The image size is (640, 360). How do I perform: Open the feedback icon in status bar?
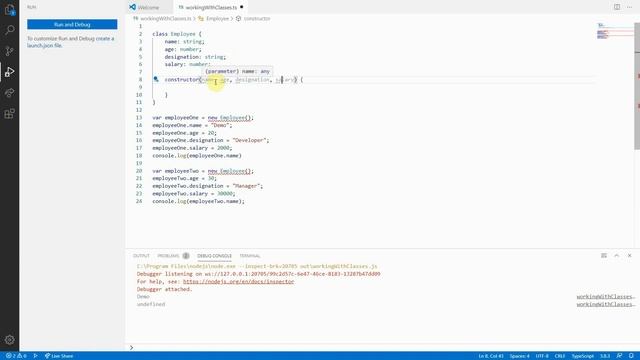pos(619,356)
